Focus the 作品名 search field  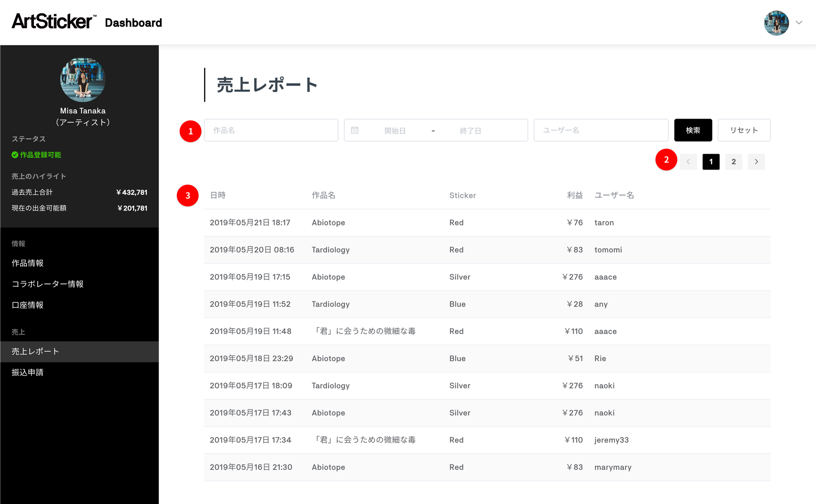click(271, 130)
